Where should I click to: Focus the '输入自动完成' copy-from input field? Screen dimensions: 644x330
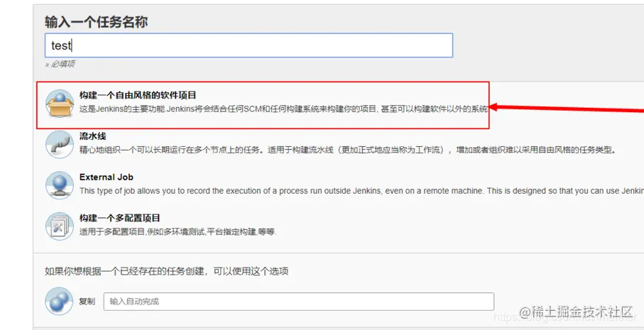click(299, 302)
